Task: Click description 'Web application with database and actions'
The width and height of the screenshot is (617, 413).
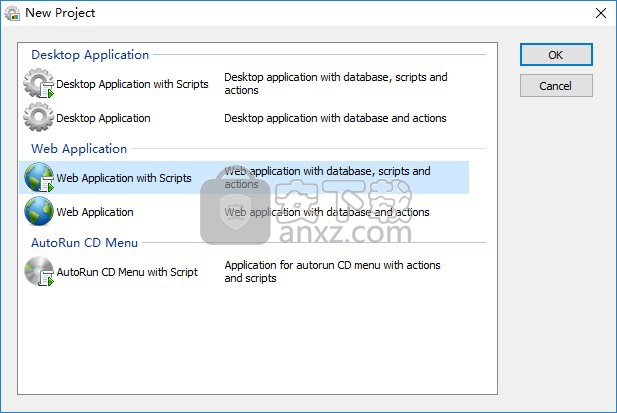Action: click(x=327, y=212)
